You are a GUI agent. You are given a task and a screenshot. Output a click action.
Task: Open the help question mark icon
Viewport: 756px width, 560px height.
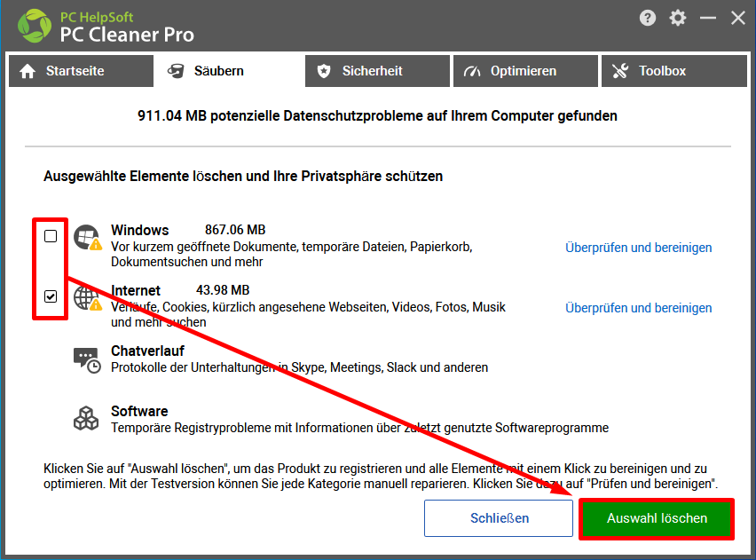click(648, 19)
